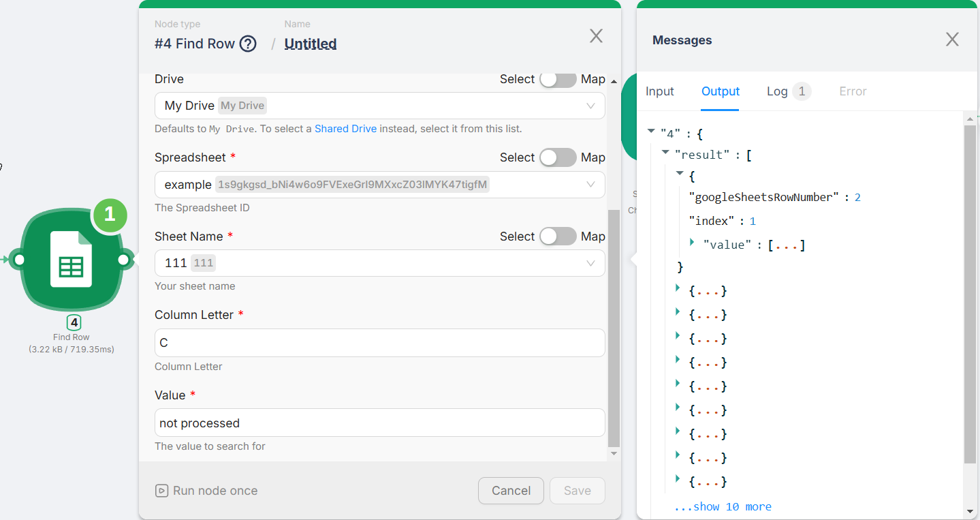This screenshot has height=520, width=980.
Task: Click the Run node once play icon
Action: (161, 491)
